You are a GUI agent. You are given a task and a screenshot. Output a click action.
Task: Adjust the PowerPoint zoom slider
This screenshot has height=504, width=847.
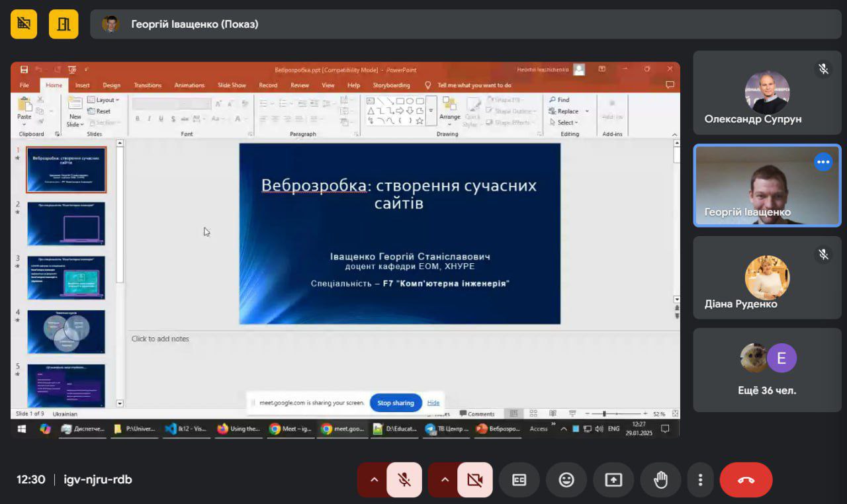click(603, 414)
